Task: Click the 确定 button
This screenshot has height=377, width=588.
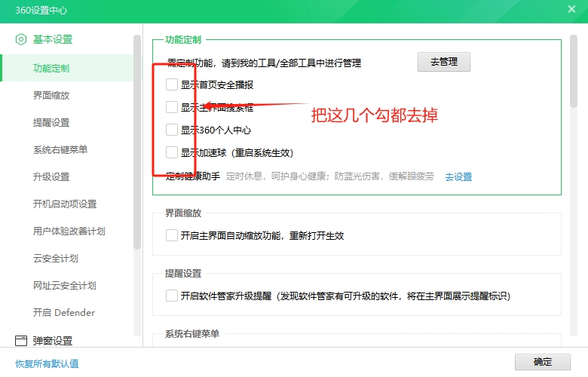Action: [x=543, y=362]
